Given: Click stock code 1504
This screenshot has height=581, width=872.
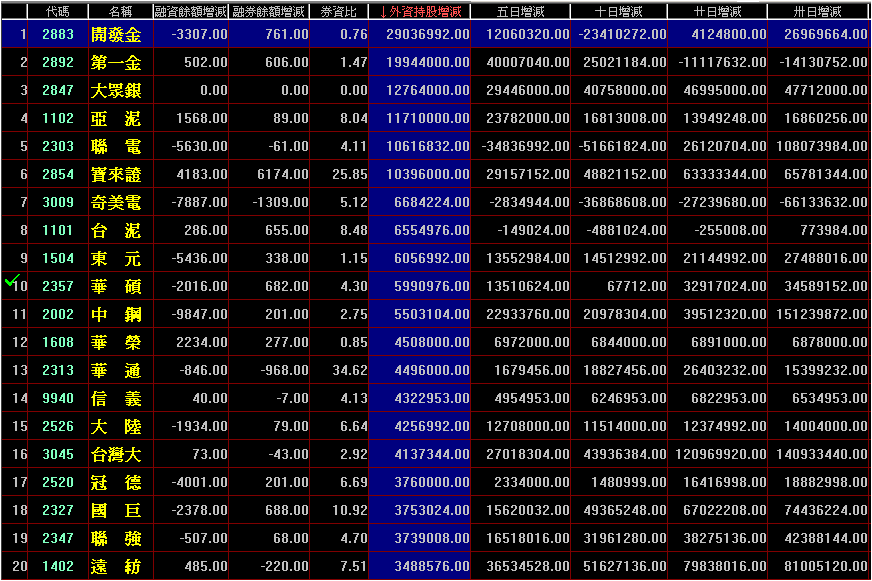Looking at the screenshot, I should 58,259.
